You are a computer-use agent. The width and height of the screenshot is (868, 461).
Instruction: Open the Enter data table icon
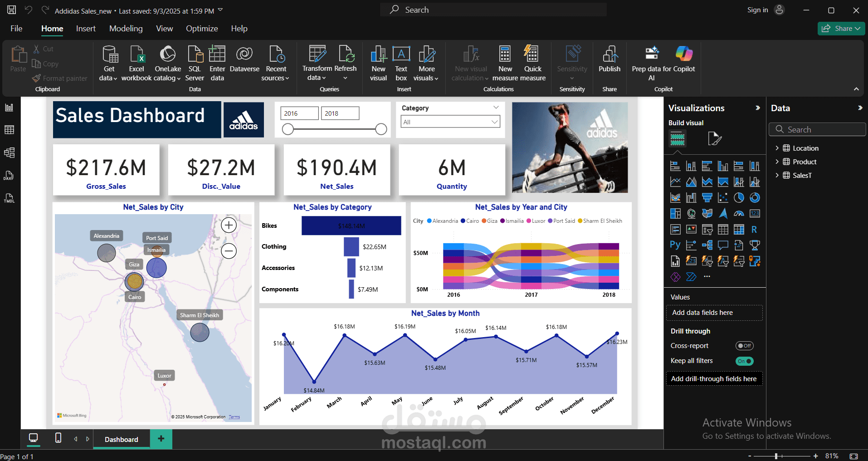(217, 63)
